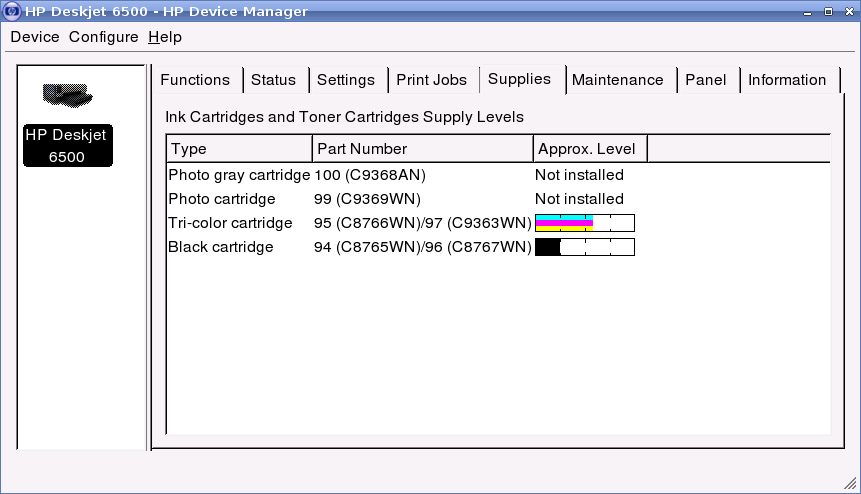Open the Device menu

coord(35,37)
